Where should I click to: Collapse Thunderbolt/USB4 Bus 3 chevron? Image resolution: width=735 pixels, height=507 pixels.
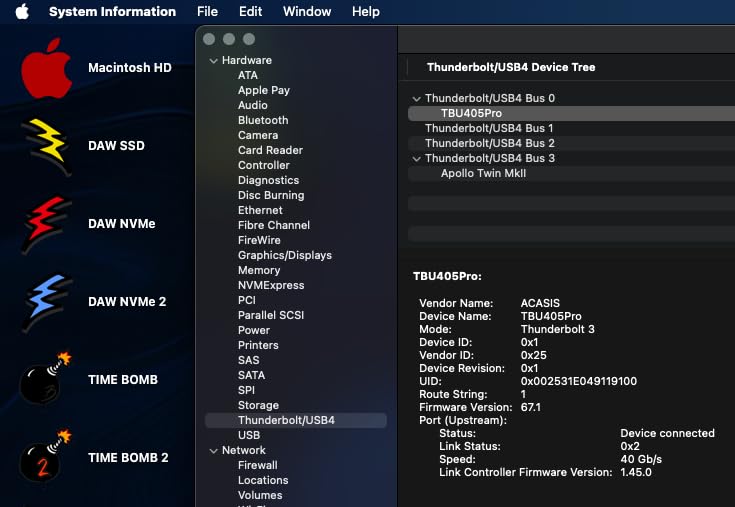tap(416, 158)
